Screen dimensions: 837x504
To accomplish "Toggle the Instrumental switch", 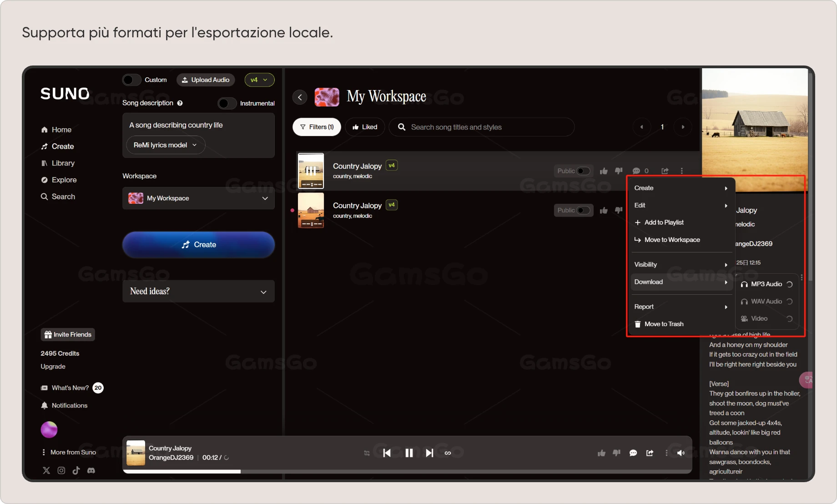I will tap(227, 103).
